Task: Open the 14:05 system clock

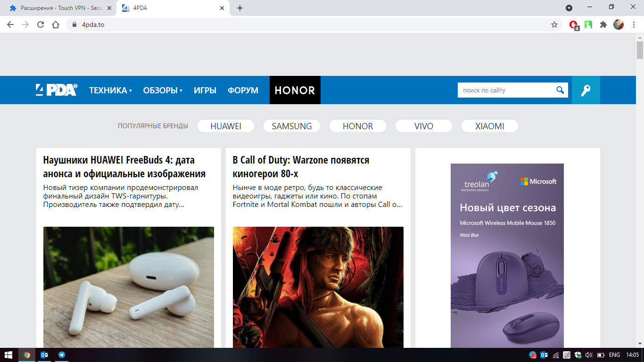Action: click(632, 355)
